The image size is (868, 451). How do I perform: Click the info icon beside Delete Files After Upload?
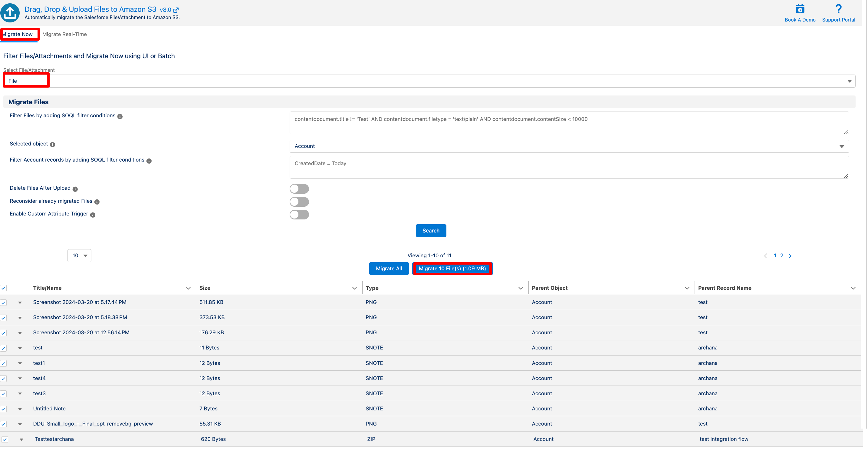pos(75,189)
